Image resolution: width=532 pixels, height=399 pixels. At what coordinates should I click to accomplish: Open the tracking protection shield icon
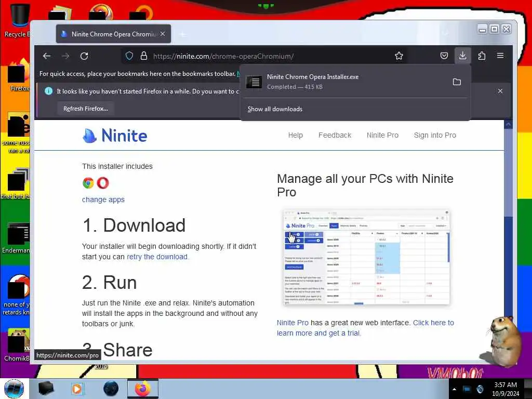(x=129, y=56)
